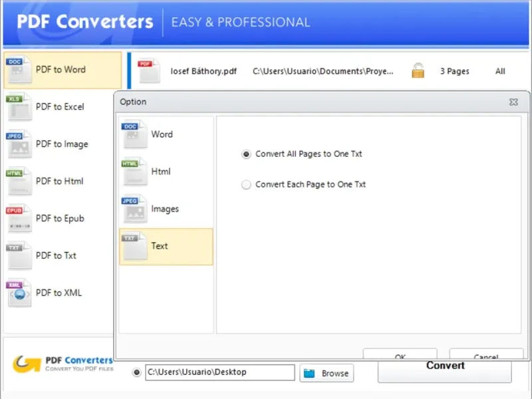This screenshot has width=532, height=399.
Task: Choose PDF to Epub mode
Action: pos(60,219)
